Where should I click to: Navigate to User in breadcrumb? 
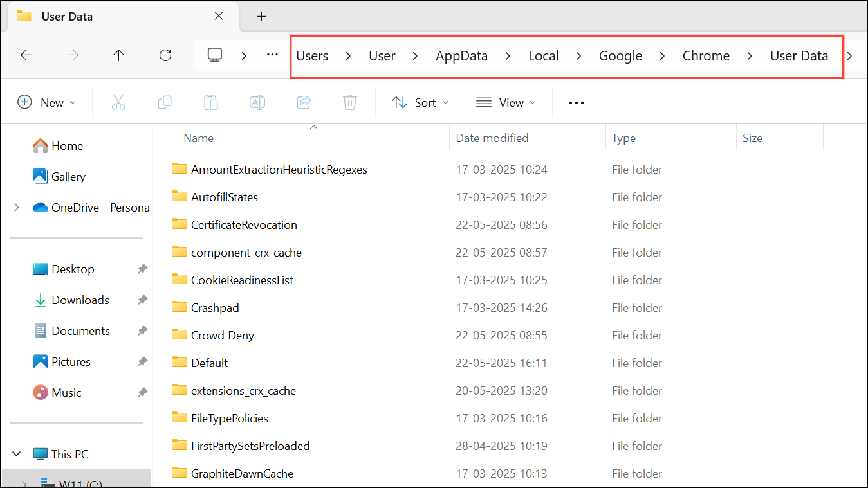[x=382, y=56]
